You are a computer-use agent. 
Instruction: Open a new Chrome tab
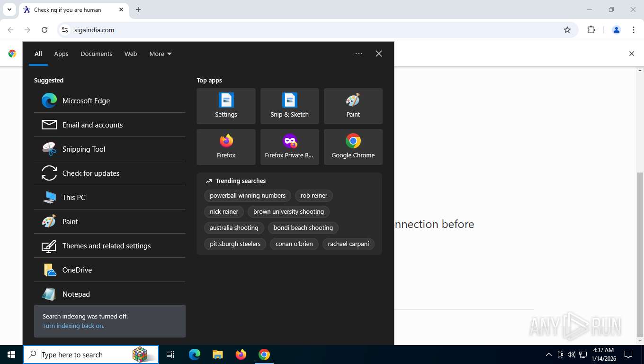coord(138,9)
